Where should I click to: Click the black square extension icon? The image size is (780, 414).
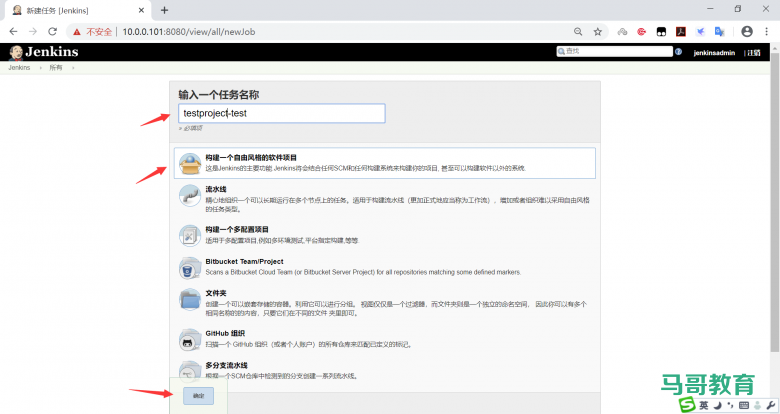click(x=661, y=31)
